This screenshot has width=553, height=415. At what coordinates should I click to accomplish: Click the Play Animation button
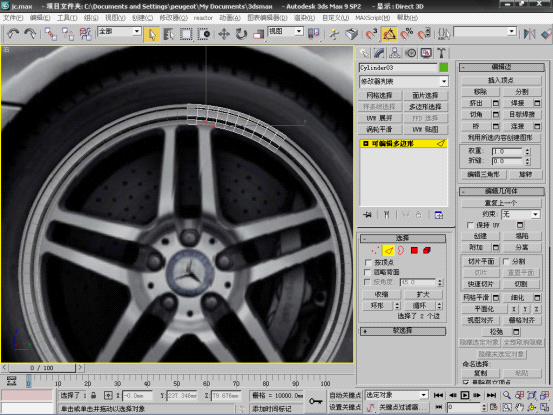465,395
